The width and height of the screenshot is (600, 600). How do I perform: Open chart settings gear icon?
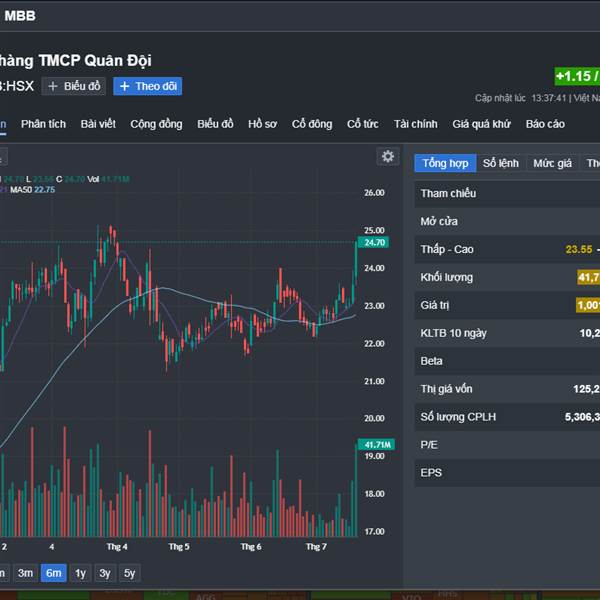pyautogui.click(x=388, y=156)
